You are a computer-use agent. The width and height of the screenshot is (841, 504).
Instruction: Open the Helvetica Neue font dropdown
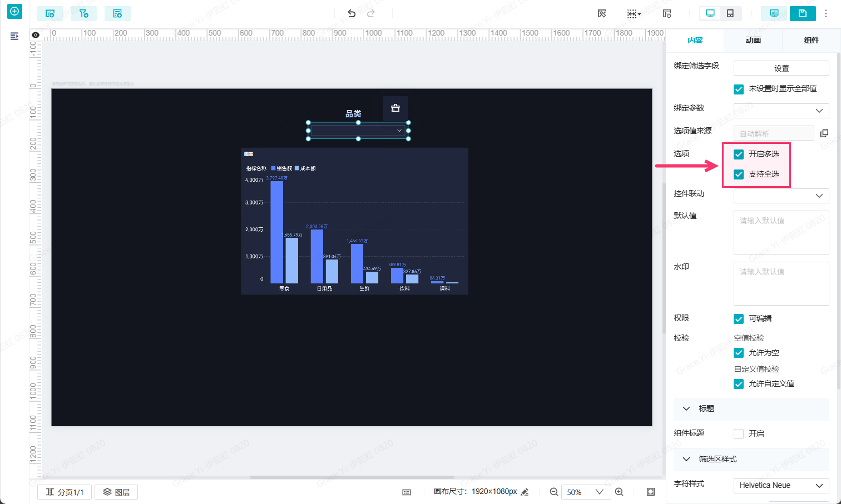tap(781, 485)
